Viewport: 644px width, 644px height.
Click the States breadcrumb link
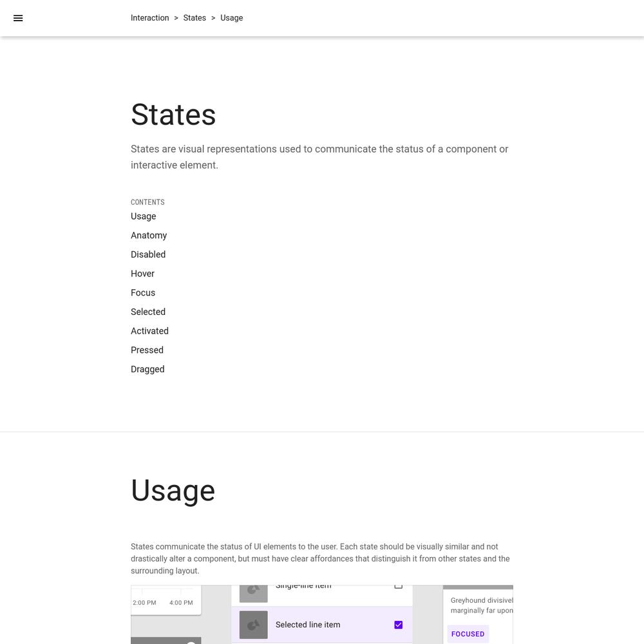point(194,18)
